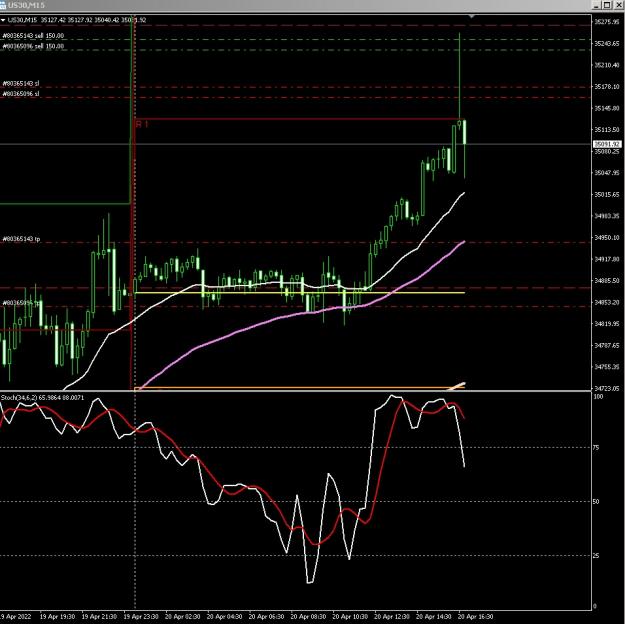Click the US30,M15 OHLC header text in chart
The height and width of the screenshot is (624, 625).
(77, 20)
